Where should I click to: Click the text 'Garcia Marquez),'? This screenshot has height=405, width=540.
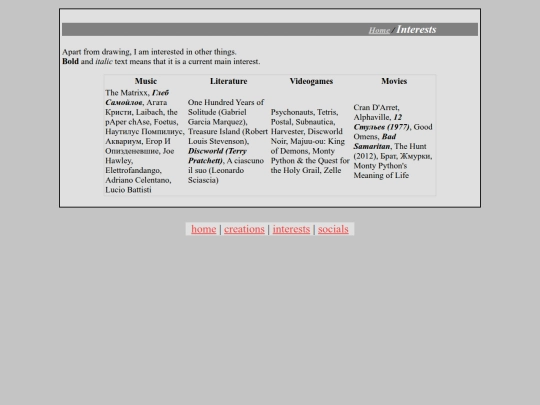tap(218, 122)
